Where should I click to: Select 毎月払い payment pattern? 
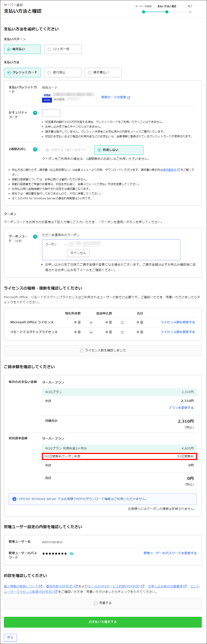22,49
